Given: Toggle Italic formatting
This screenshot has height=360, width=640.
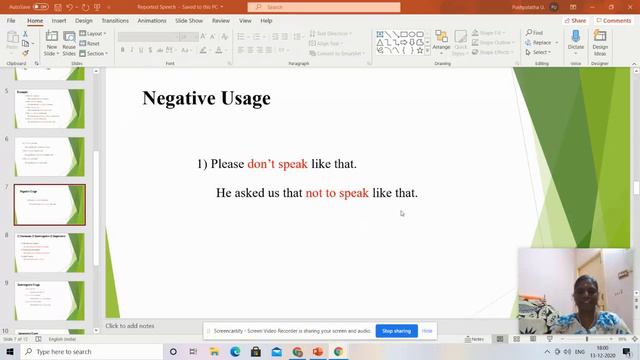Looking at the screenshot, I should pos(132,50).
